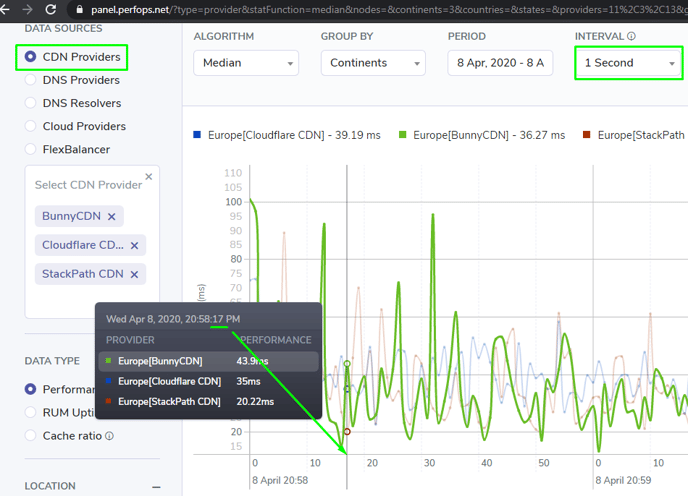Viewport: 688px width, 496px height.
Task: Select the DNS Resolvers radio button
Action: point(30,103)
